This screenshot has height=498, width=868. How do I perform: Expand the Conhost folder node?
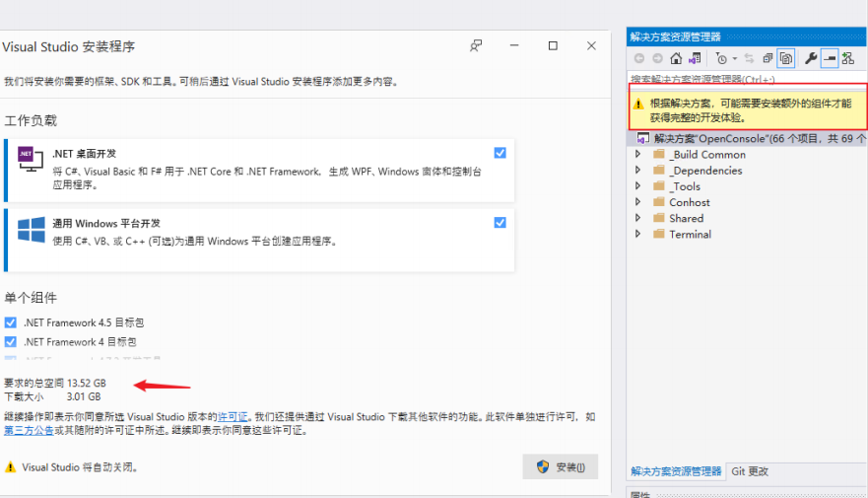[637, 202]
